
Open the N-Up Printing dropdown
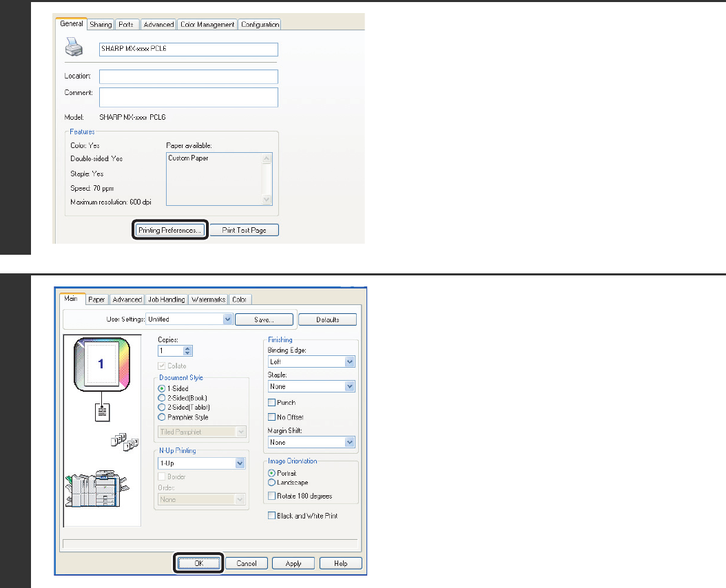240,463
